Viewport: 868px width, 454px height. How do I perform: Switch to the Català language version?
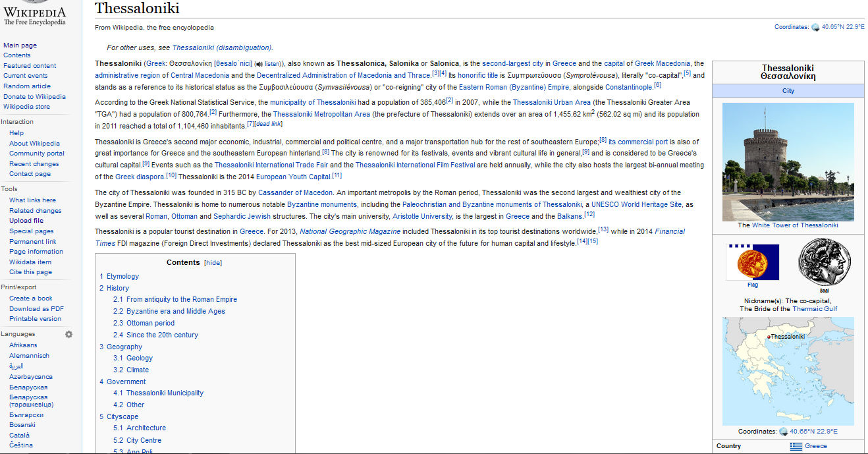point(19,436)
